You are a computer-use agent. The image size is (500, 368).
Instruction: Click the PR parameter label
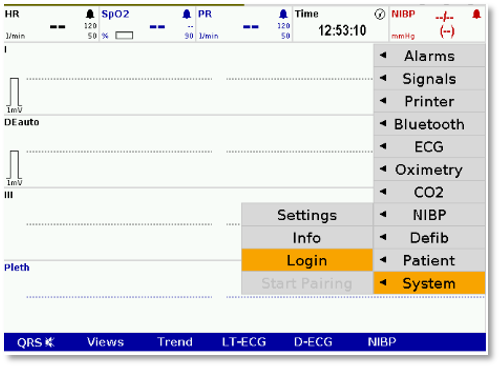(205, 14)
